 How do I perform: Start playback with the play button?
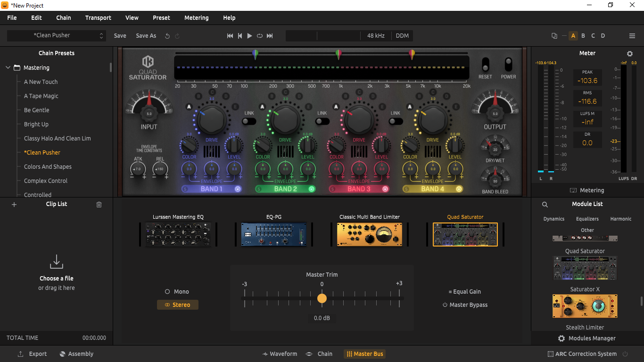249,36
